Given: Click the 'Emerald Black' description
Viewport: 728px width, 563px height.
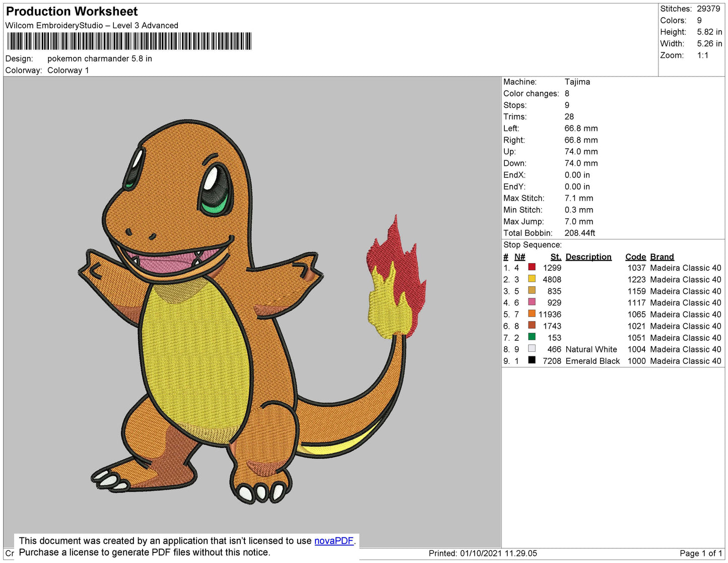Looking at the screenshot, I should click(592, 361).
